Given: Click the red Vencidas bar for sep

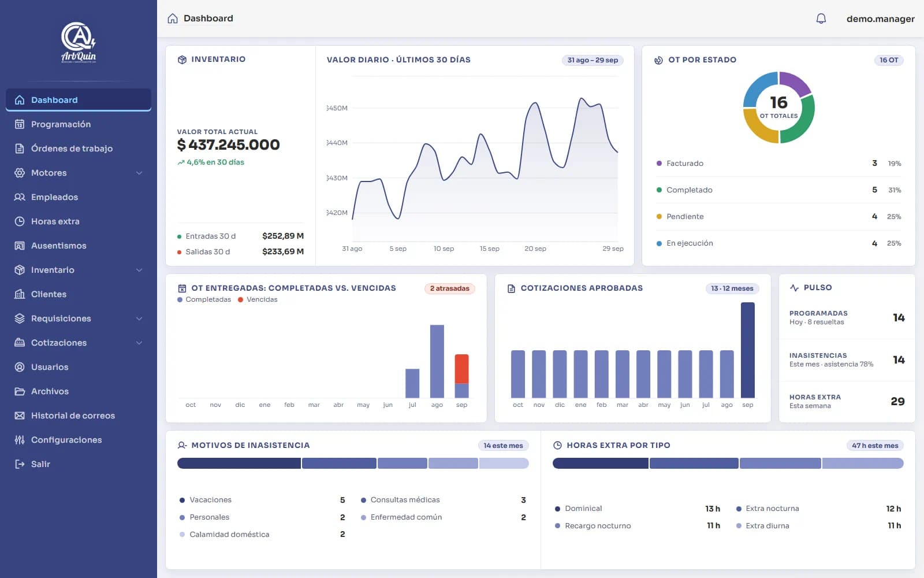Looking at the screenshot, I should (x=461, y=369).
